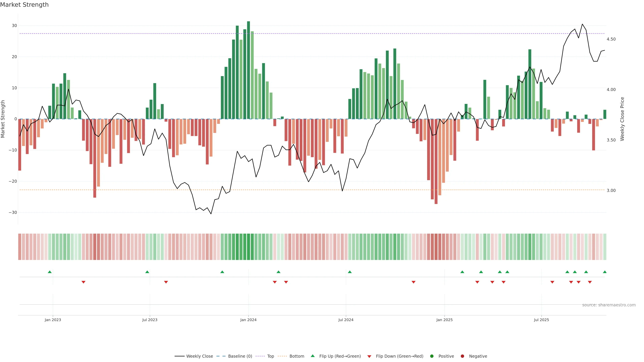Click the green Positive circle in legend
Screen dimensions: 644x362
pyautogui.click(x=432, y=356)
